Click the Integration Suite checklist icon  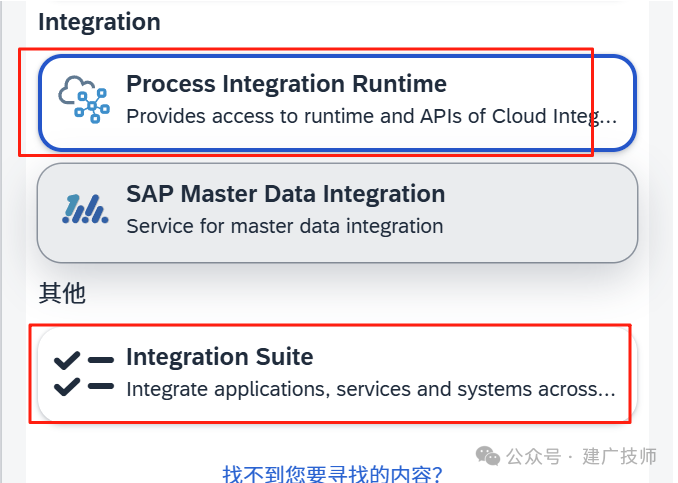click(83, 373)
